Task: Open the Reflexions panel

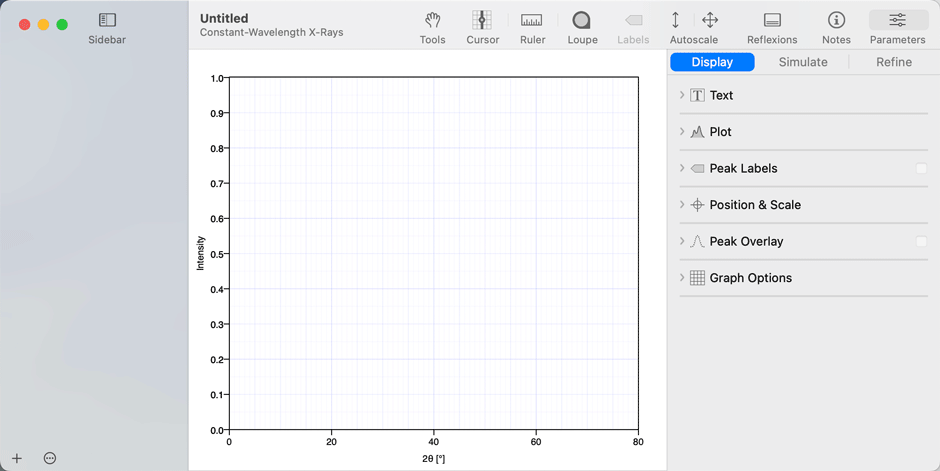Action: coord(772,21)
